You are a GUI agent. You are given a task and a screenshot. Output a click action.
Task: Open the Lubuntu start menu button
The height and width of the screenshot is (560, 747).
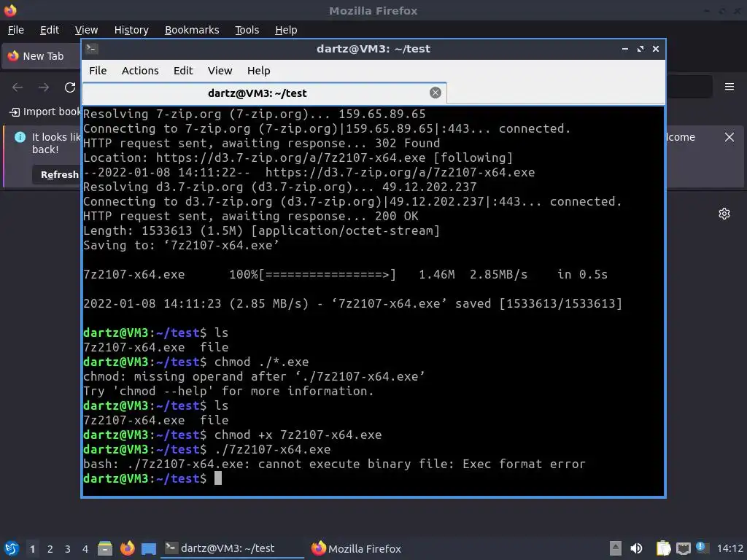[12, 548]
